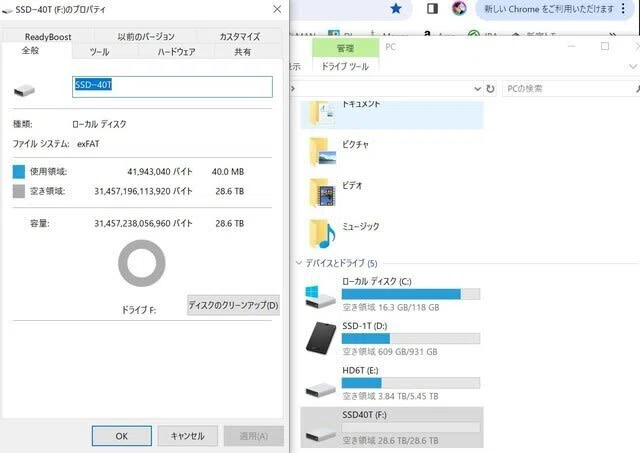Click the 適用(A) button
Screen dimensions: 640x453
tap(253, 436)
